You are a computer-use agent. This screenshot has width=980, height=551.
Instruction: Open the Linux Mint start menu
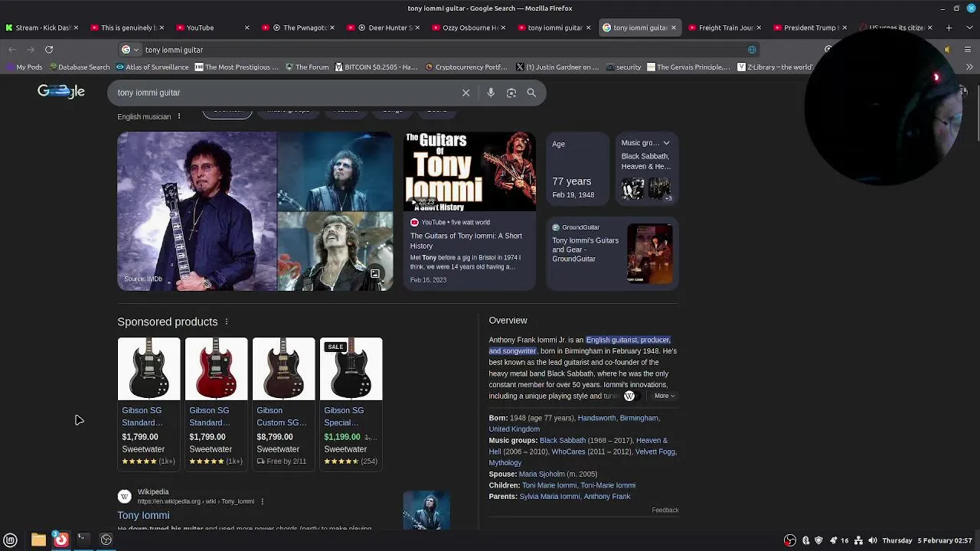point(11,540)
